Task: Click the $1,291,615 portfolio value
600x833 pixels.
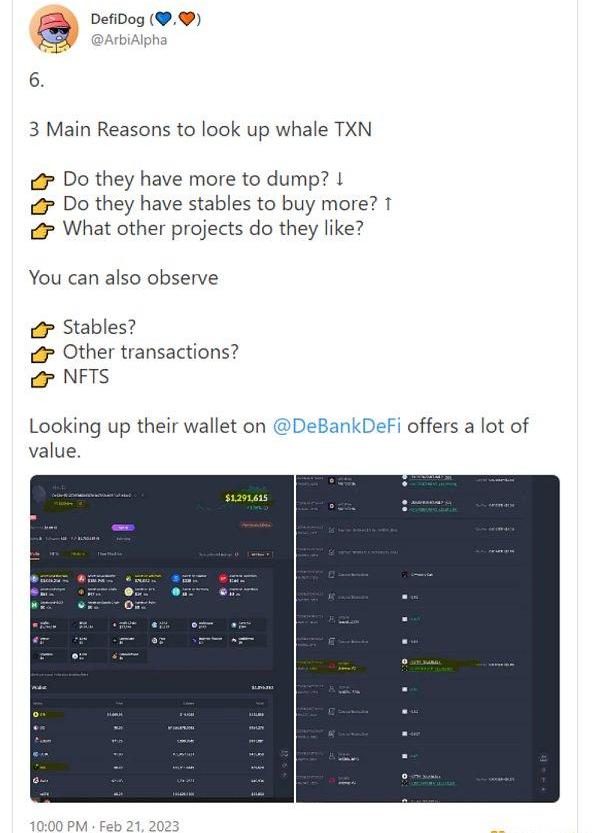Action: 246,498
